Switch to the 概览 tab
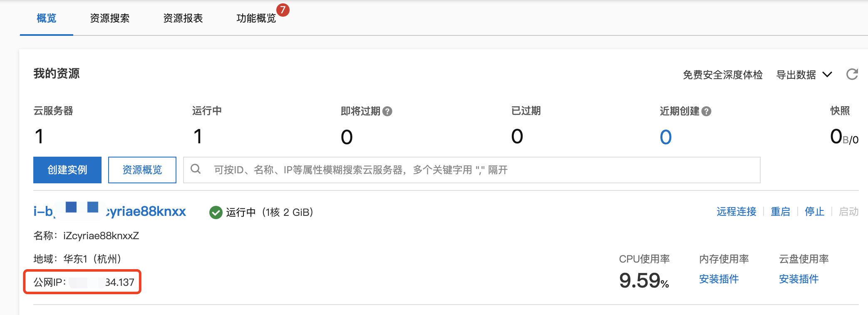868x315 pixels. tap(47, 18)
